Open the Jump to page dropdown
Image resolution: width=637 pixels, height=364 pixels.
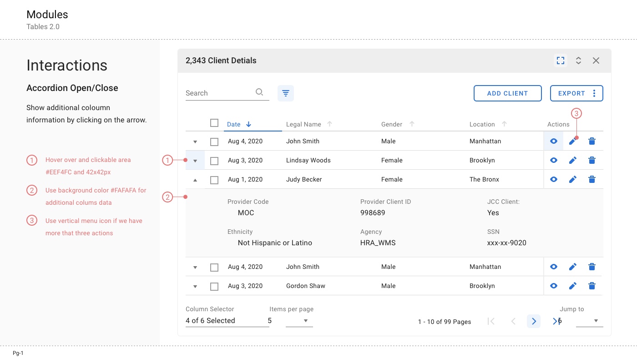pyautogui.click(x=596, y=321)
